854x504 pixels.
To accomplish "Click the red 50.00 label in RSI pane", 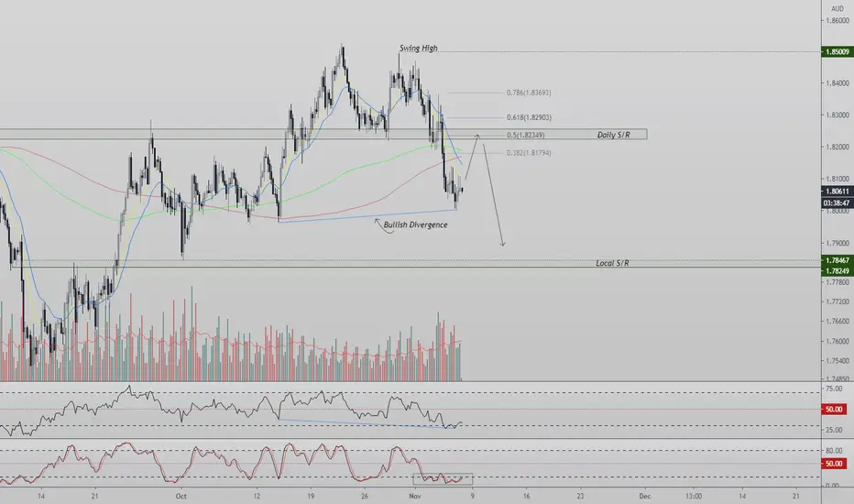I will click(x=834, y=410).
